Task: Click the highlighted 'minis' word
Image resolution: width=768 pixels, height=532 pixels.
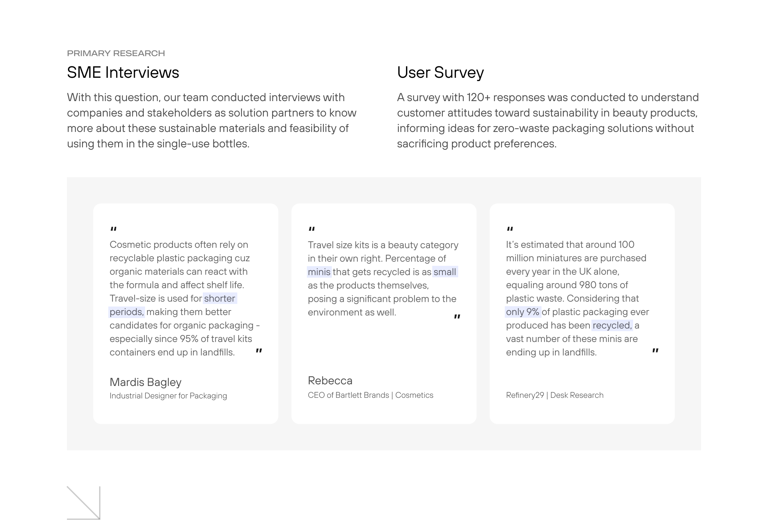Action: [319, 272]
